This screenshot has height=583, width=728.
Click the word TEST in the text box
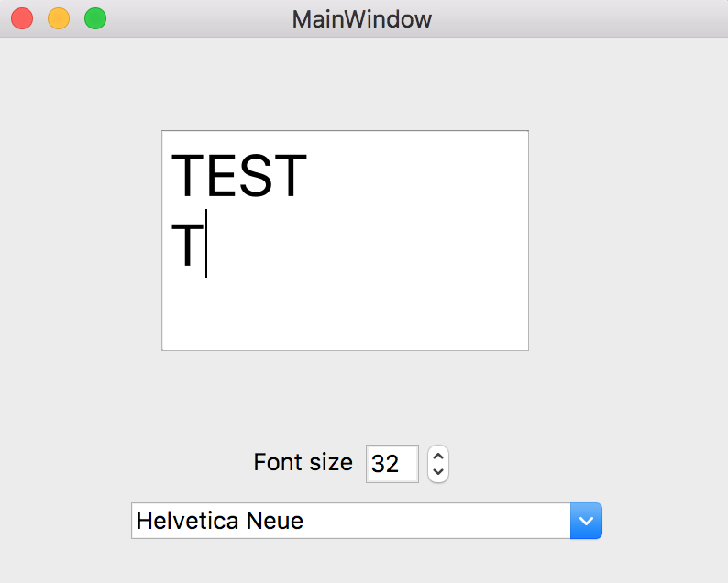[239, 175]
